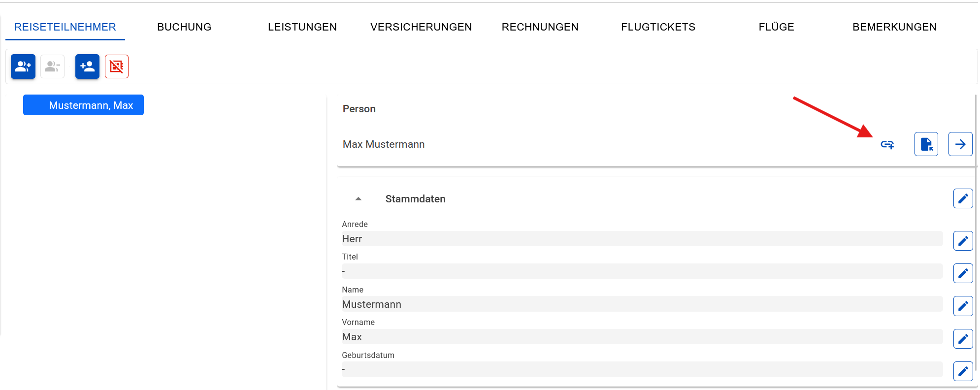Edit the Stammdaten section with pencil icon
The width and height of the screenshot is (980, 390).
coord(963,198)
